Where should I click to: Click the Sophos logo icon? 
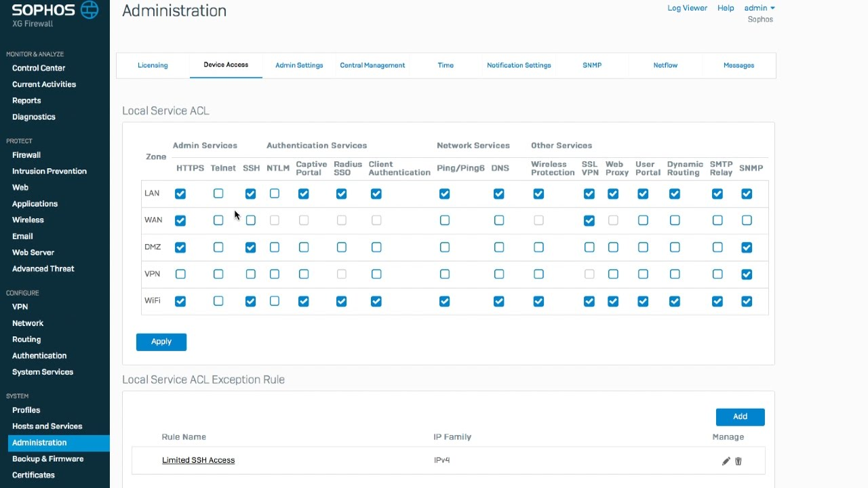89,9
